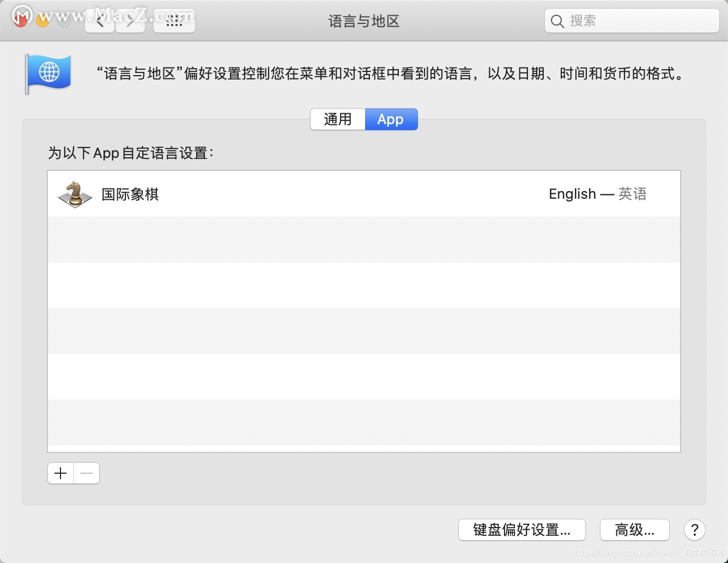728x563 pixels.
Task: Open the 高级... settings button
Action: 635,530
